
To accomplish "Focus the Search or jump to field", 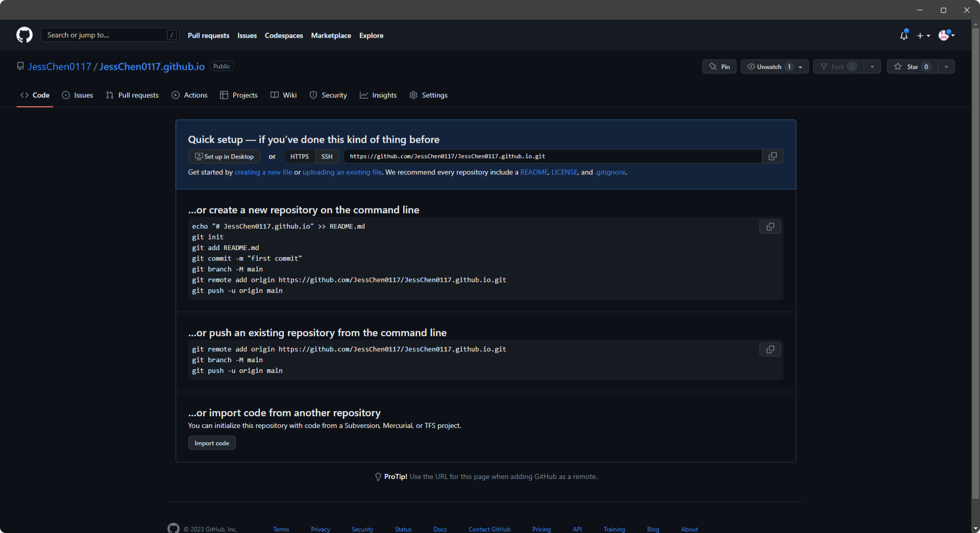I will pos(110,35).
